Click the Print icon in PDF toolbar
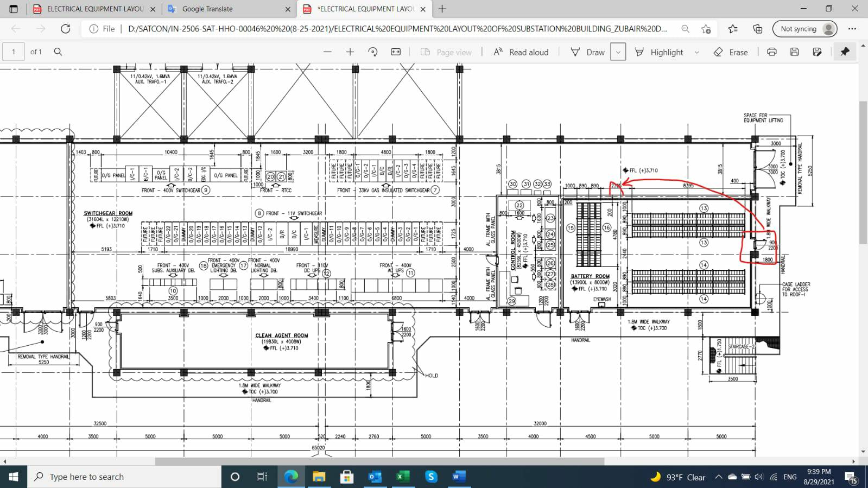 point(771,52)
